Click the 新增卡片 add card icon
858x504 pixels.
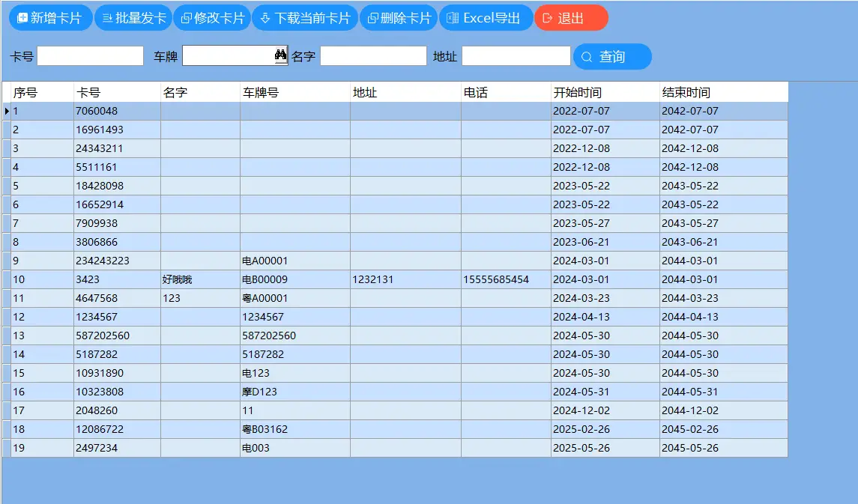tap(24, 17)
